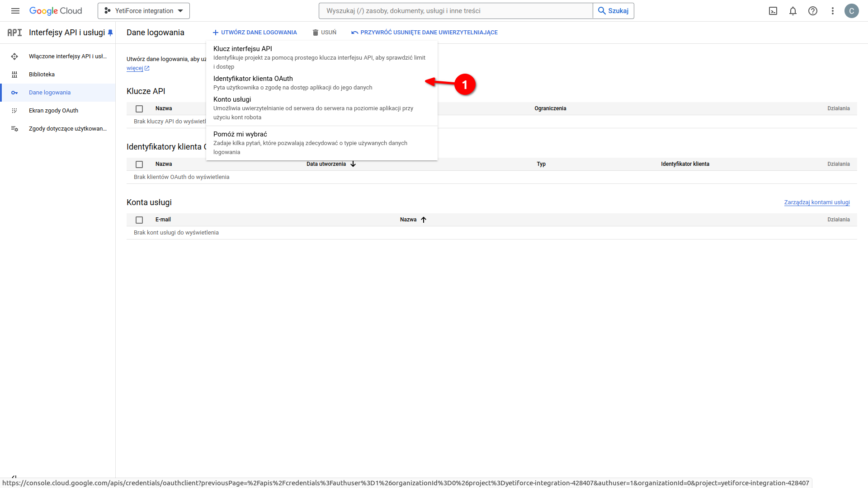
Task: Choose Pomóż mi wybrać option
Action: [x=322, y=143]
